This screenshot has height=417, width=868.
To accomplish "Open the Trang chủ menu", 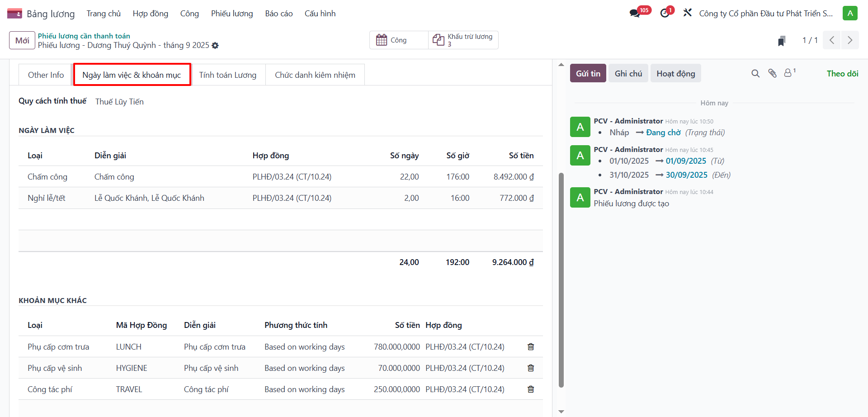I will pos(104,14).
